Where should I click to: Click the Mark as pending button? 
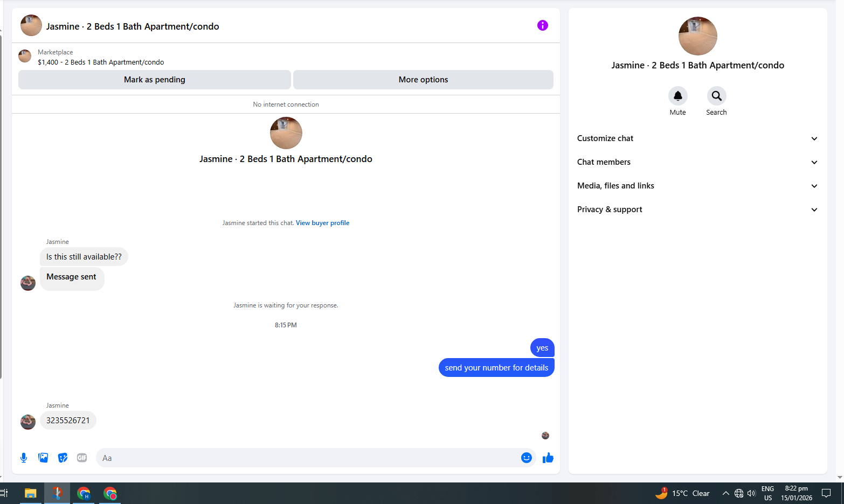(155, 80)
